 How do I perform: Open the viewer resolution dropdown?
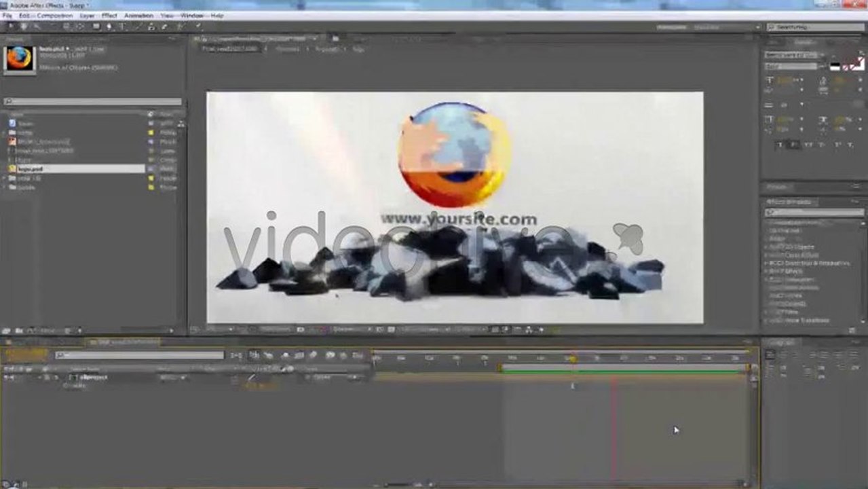click(347, 329)
